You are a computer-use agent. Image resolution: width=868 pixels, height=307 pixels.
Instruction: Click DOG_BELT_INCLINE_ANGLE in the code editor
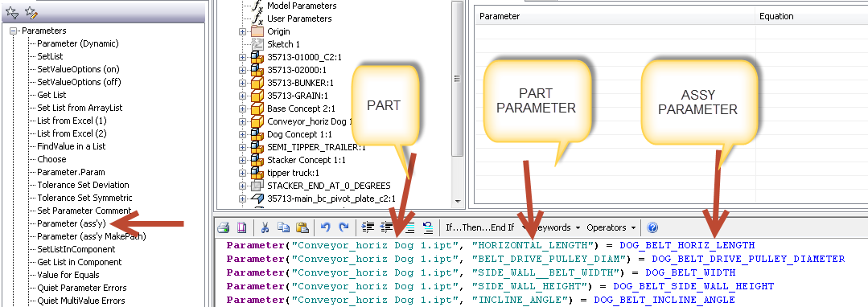(x=664, y=300)
